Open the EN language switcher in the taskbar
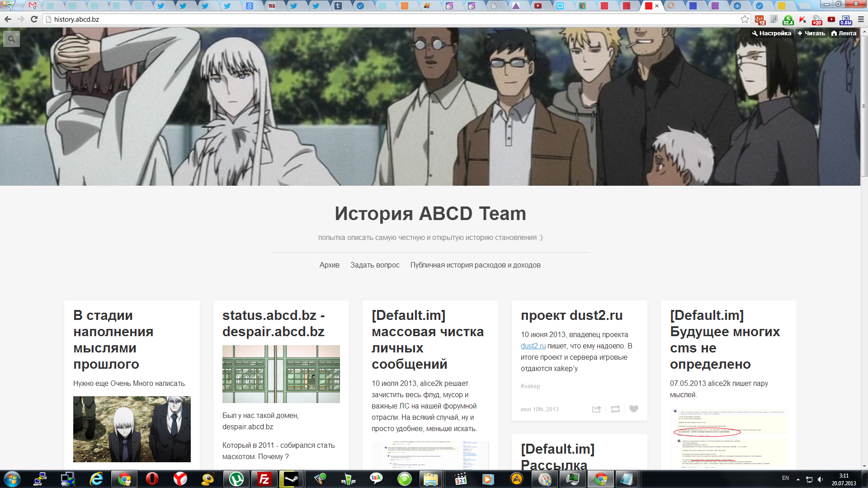 (785, 478)
